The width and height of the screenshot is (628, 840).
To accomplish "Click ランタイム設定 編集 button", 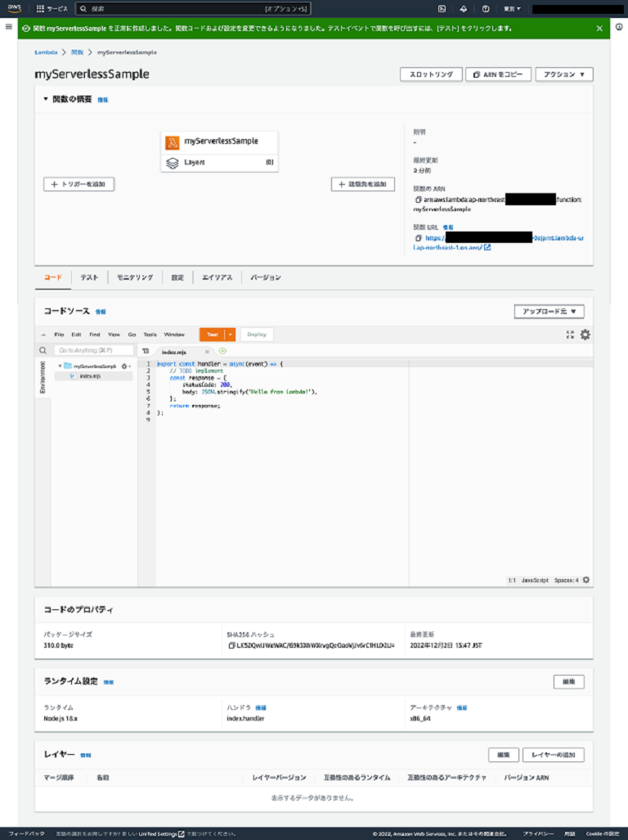I will point(568,682).
